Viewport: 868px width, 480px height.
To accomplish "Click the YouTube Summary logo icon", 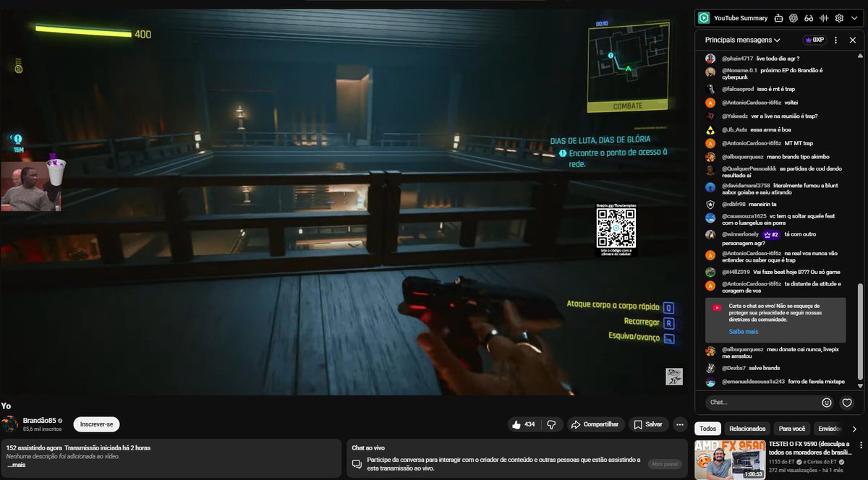I will (704, 18).
